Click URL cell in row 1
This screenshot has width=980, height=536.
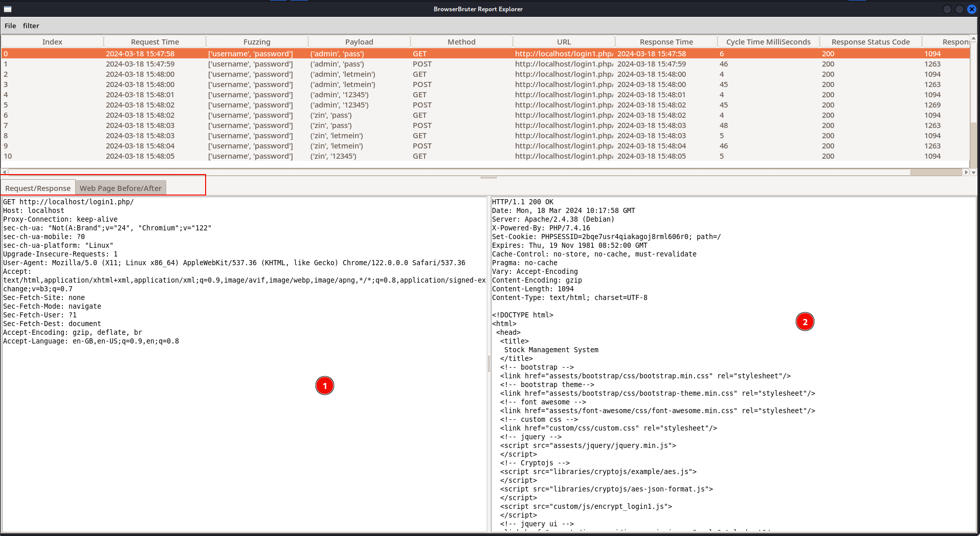point(564,63)
